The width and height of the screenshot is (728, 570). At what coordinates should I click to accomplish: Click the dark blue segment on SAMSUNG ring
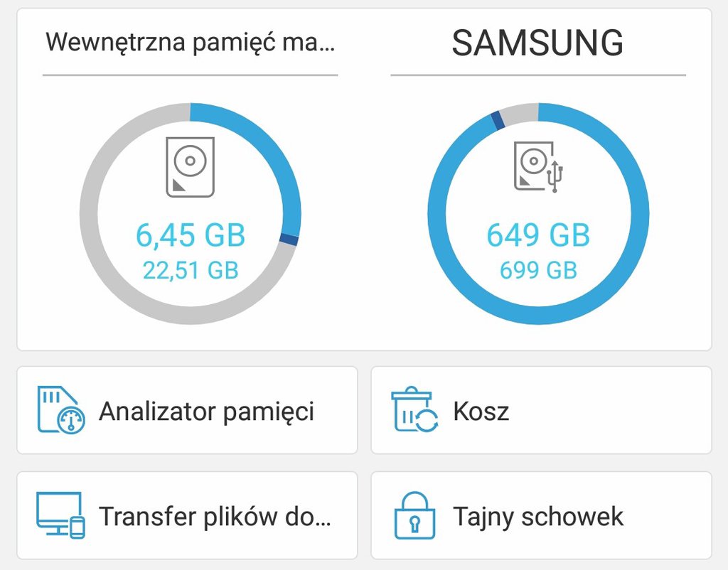[x=498, y=120]
